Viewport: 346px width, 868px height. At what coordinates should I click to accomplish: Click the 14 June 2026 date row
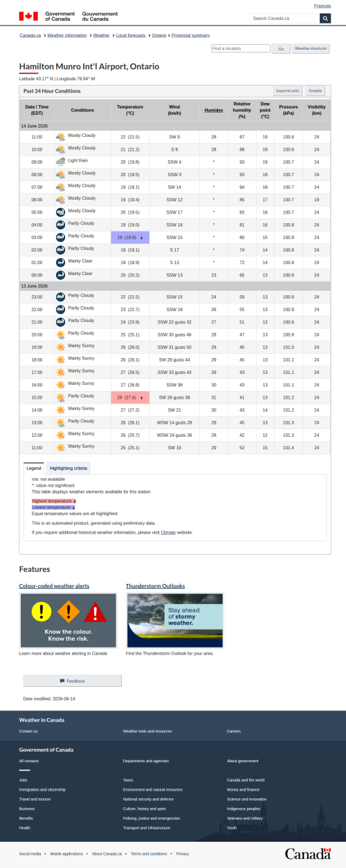pos(174,126)
